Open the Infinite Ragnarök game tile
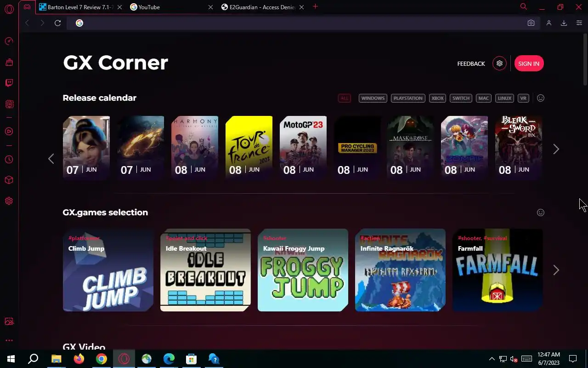Viewport: 588px width, 368px height. (400, 270)
